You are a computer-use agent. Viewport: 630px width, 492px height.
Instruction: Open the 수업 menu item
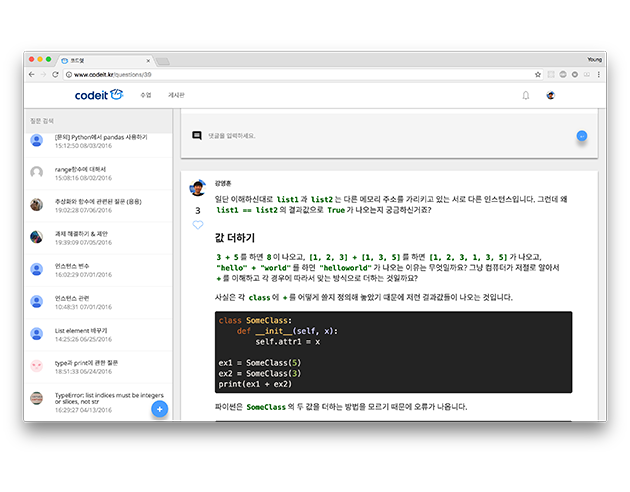pos(145,95)
